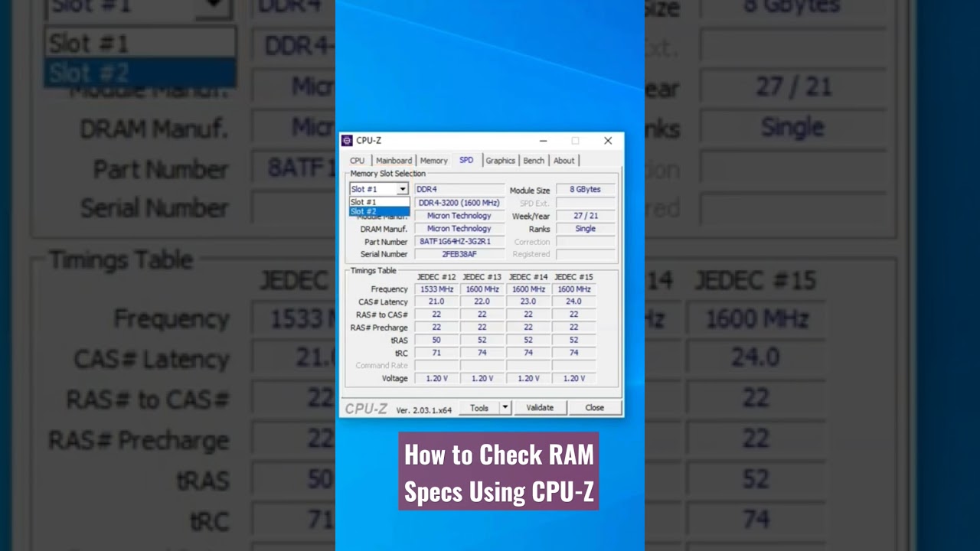
Task: Click JEDEC #15 voltage 1.20 V cell
Action: (x=573, y=378)
